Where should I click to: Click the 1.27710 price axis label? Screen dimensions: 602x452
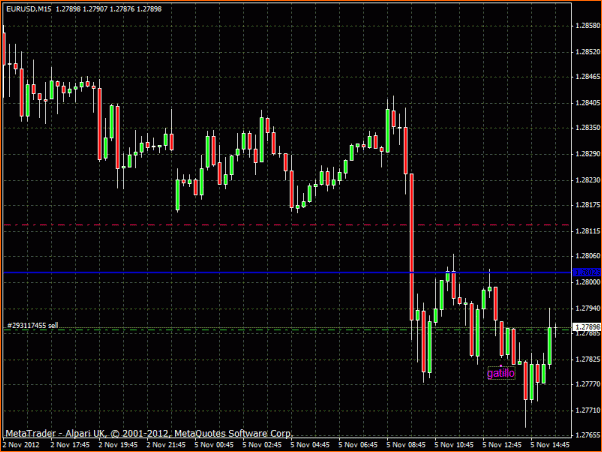point(587,410)
